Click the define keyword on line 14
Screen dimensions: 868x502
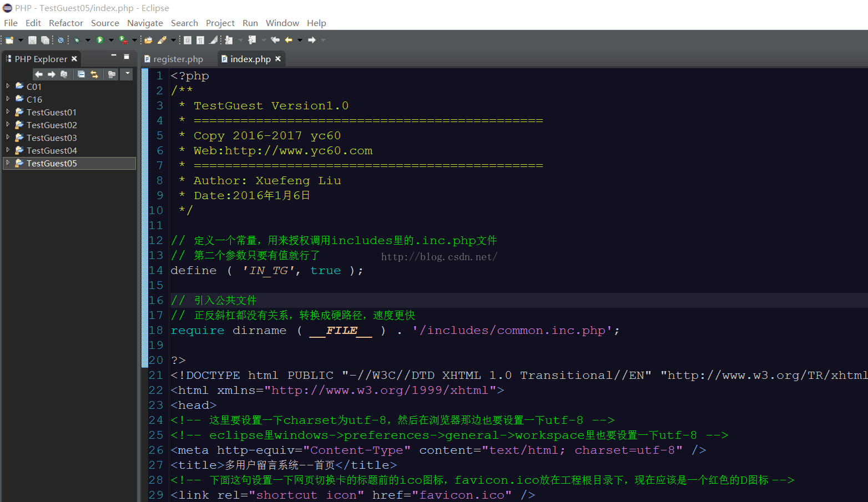[194, 270]
